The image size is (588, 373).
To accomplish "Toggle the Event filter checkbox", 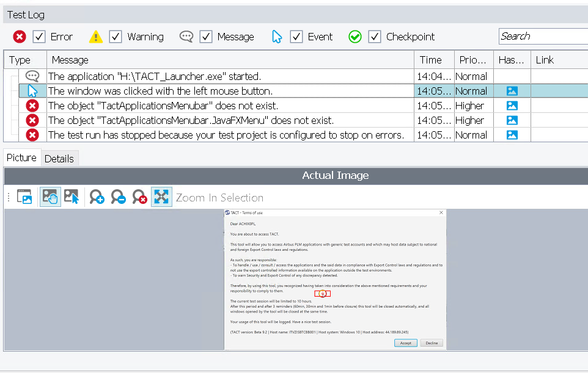I will tap(296, 37).
